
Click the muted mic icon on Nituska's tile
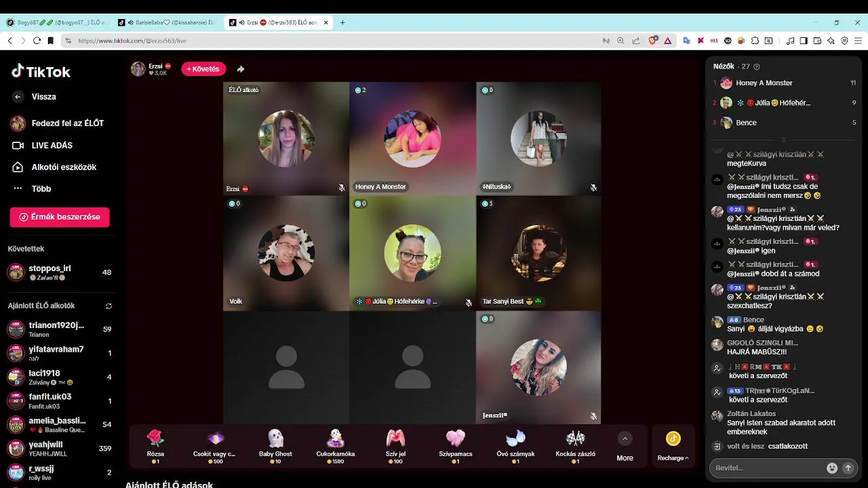click(593, 188)
